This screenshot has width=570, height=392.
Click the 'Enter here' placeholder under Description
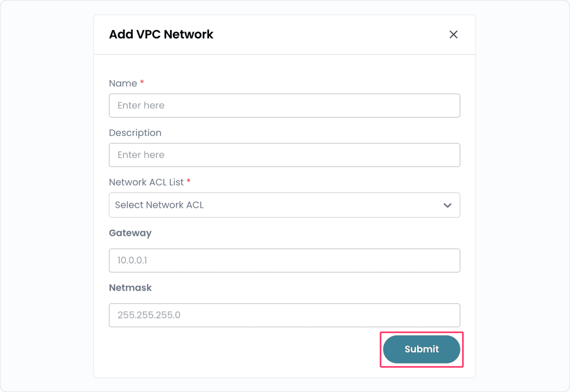click(x=141, y=155)
